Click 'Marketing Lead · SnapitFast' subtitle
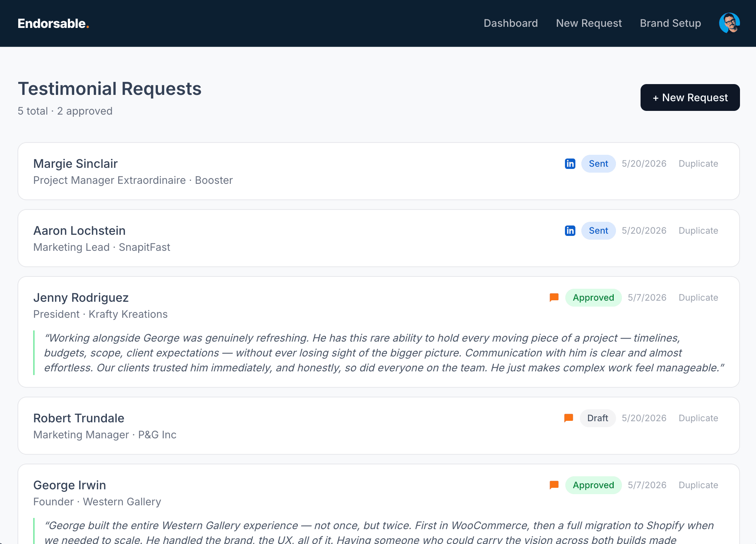756x544 pixels. [102, 247]
